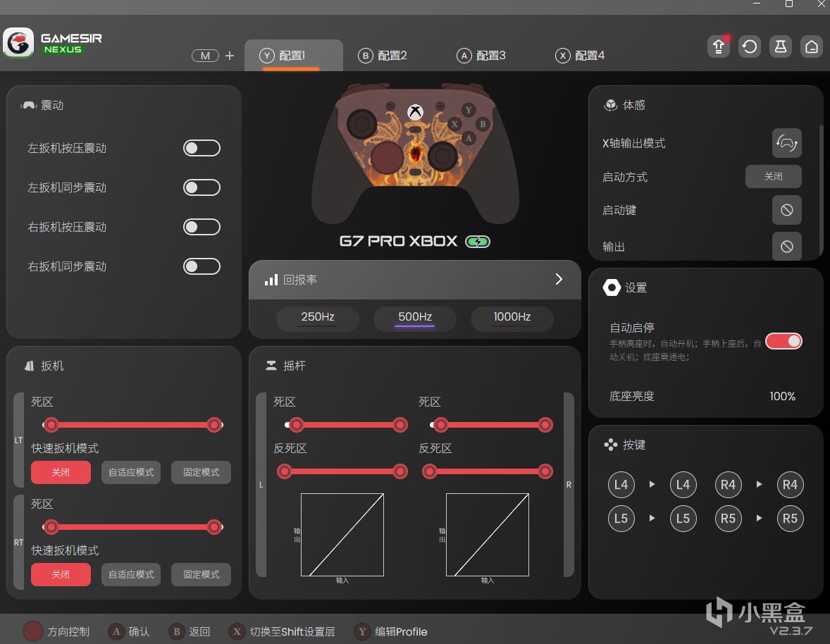This screenshot has height=644, width=830.
Task: Switch to 配置4 profile tab
Action: tap(580, 56)
